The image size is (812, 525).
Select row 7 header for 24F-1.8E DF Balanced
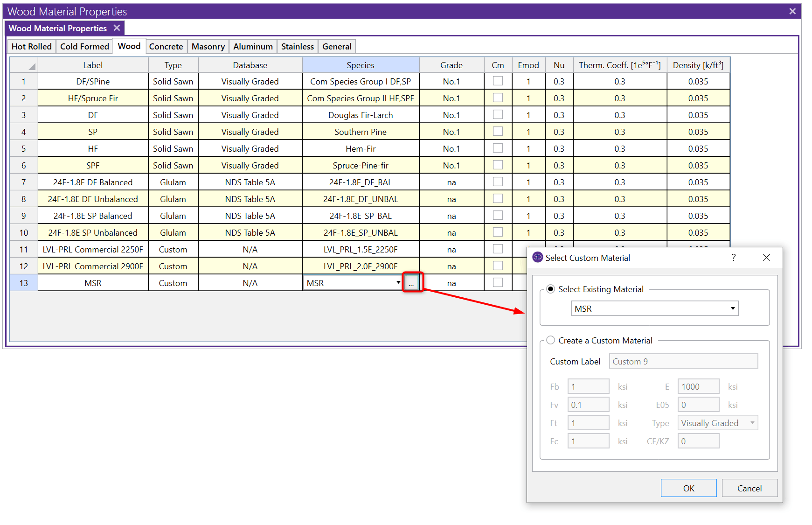(x=24, y=182)
